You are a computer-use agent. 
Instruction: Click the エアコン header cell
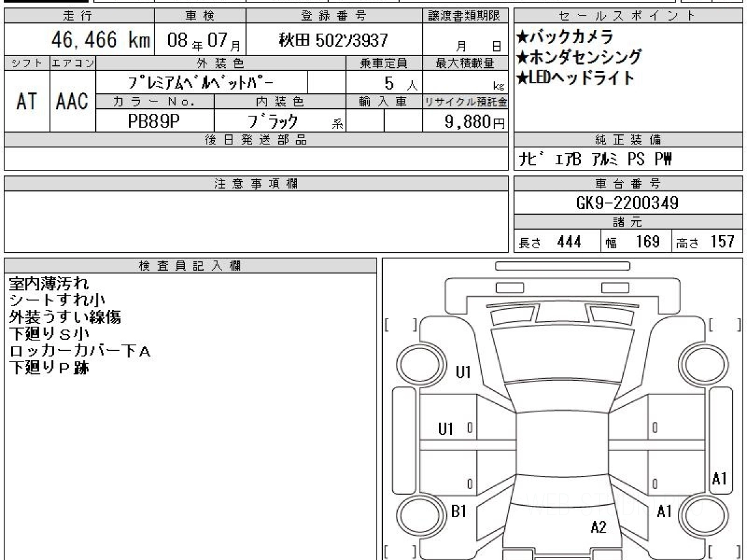pyautogui.click(x=73, y=63)
